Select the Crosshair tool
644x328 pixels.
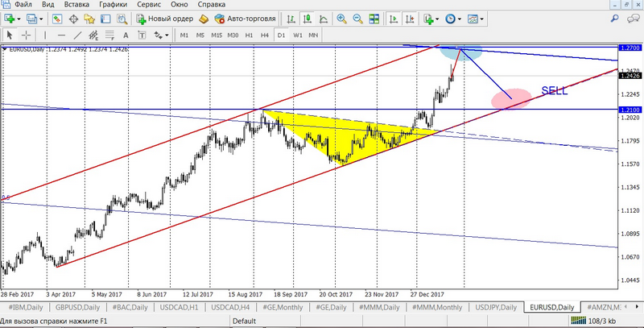pyautogui.click(x=26, y=35)
